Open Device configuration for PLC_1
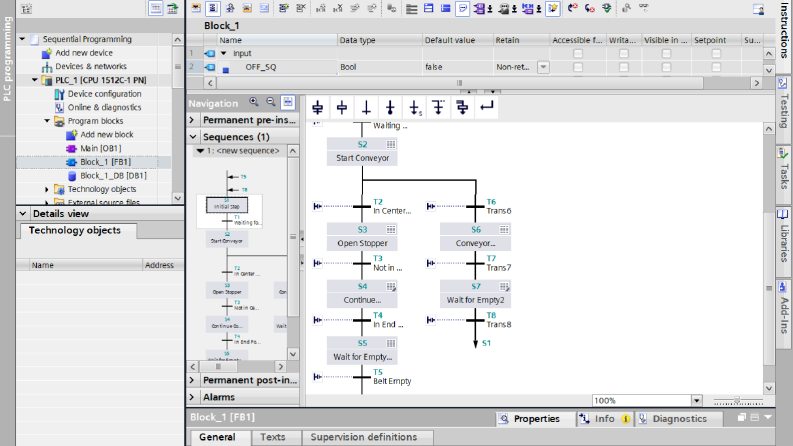This screenshot has height=446, width=793. pos(105,94)
